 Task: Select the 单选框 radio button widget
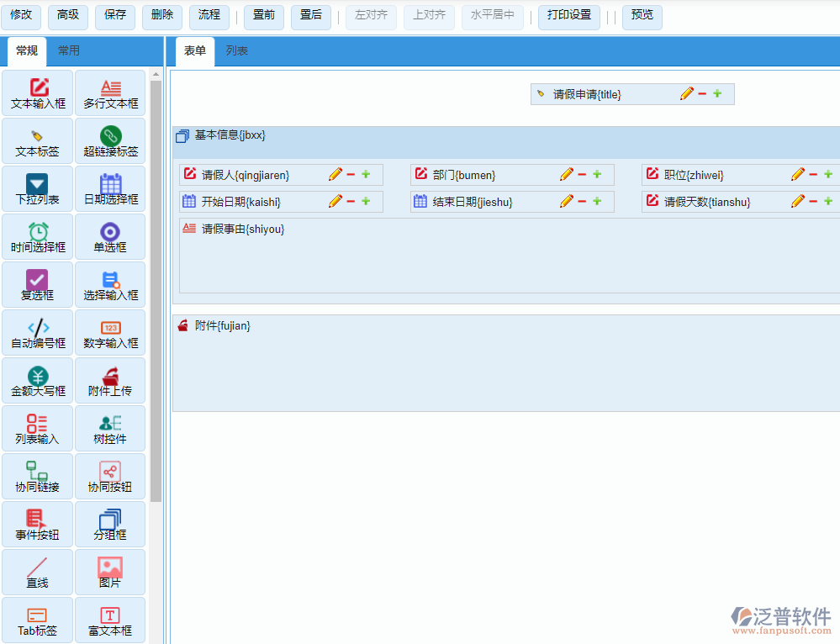coord(110,237)
